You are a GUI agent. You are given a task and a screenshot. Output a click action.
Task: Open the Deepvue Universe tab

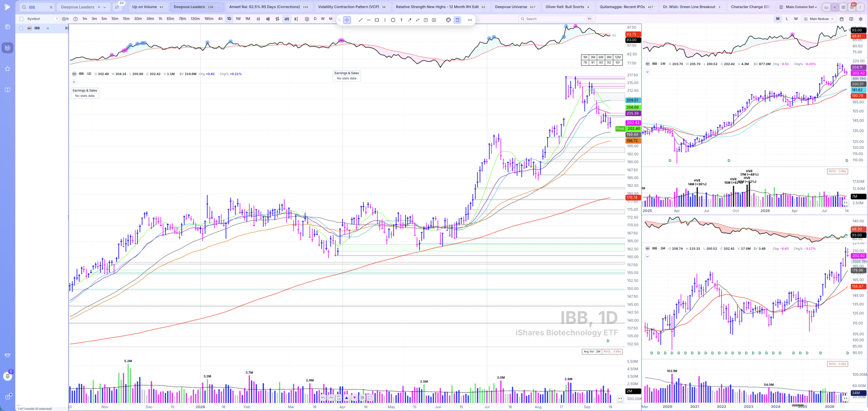(x=515, y=7)
